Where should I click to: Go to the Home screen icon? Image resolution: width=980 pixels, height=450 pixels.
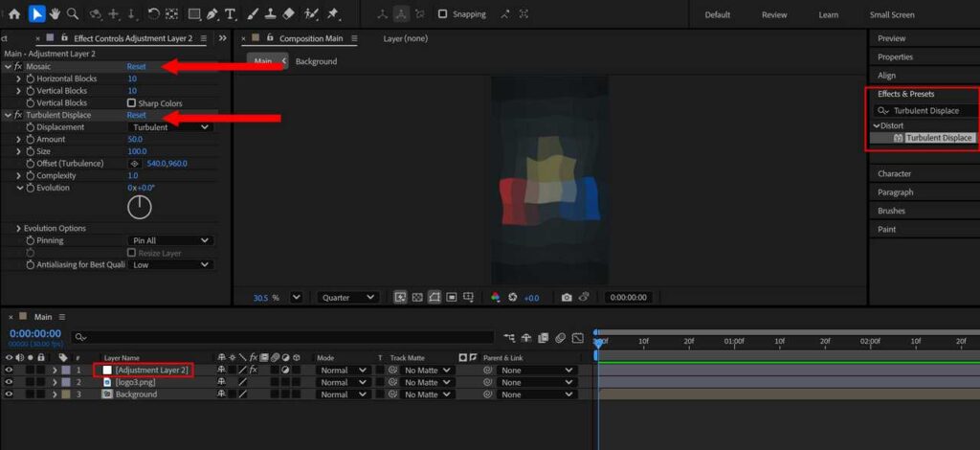[x=15, y=13]
